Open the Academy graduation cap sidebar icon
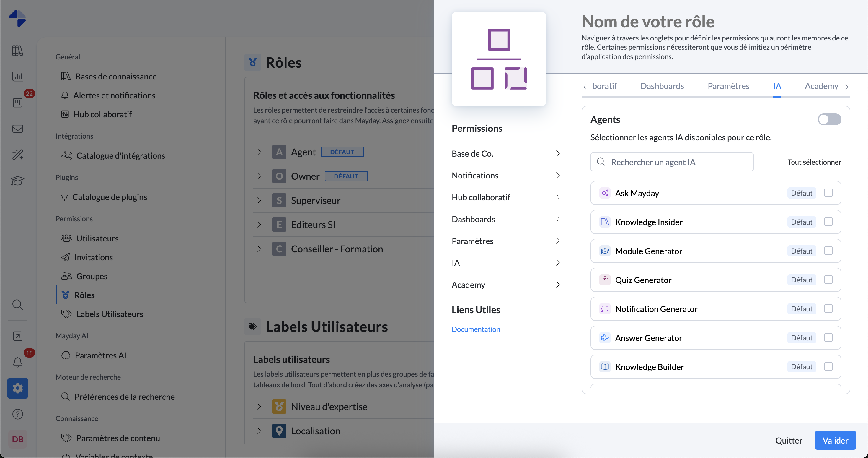The image size is (868, 458). 17,181
